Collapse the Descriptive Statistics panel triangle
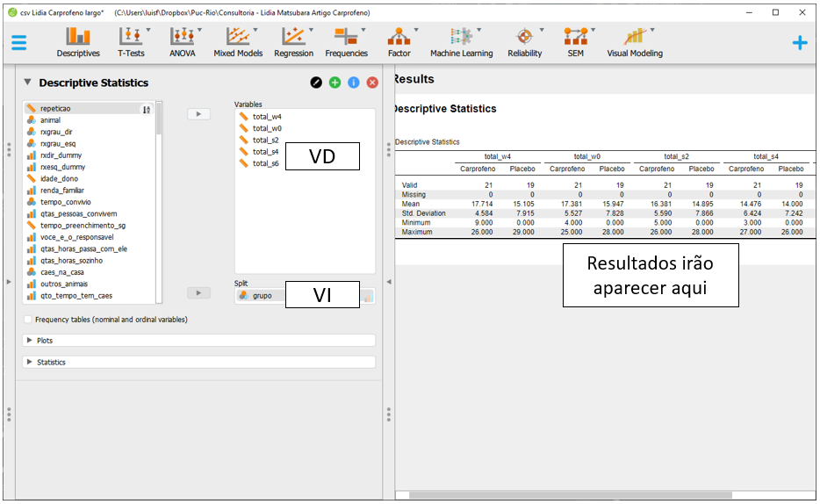This screenshot has width=820, height=504. coord(27,83)
